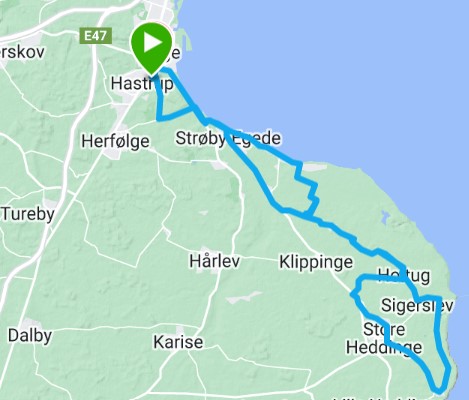The image size is (469, 400).
Task: Click the Karise town label
Action: [178, 342]
